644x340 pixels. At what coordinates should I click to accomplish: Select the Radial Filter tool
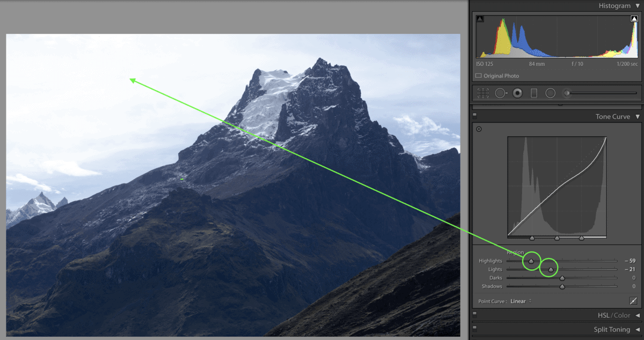(550, 93)
